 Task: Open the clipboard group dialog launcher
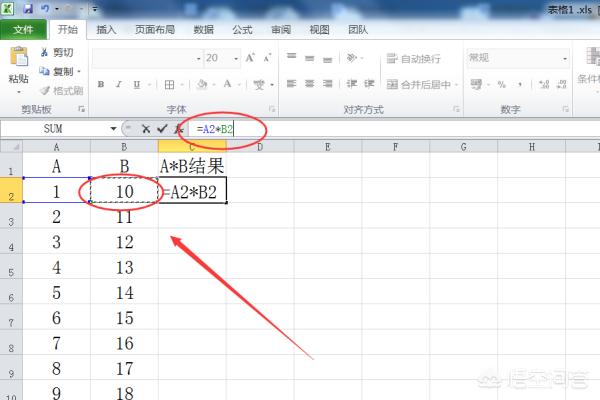[x=82, y=109]
